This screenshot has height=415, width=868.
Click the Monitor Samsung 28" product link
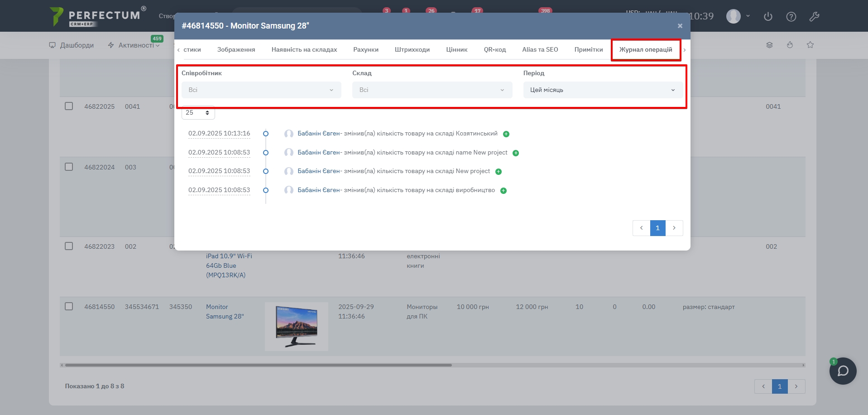point(225,312)
